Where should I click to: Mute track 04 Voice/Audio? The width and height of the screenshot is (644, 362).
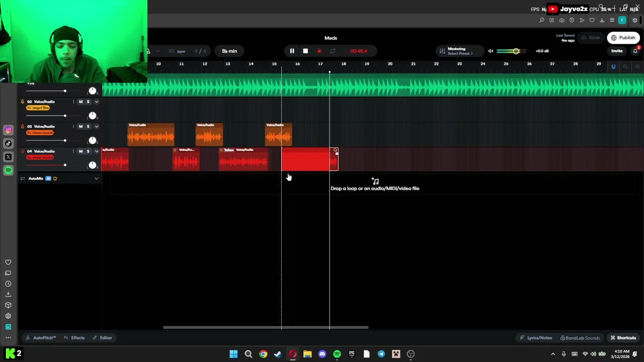[80, 151]
